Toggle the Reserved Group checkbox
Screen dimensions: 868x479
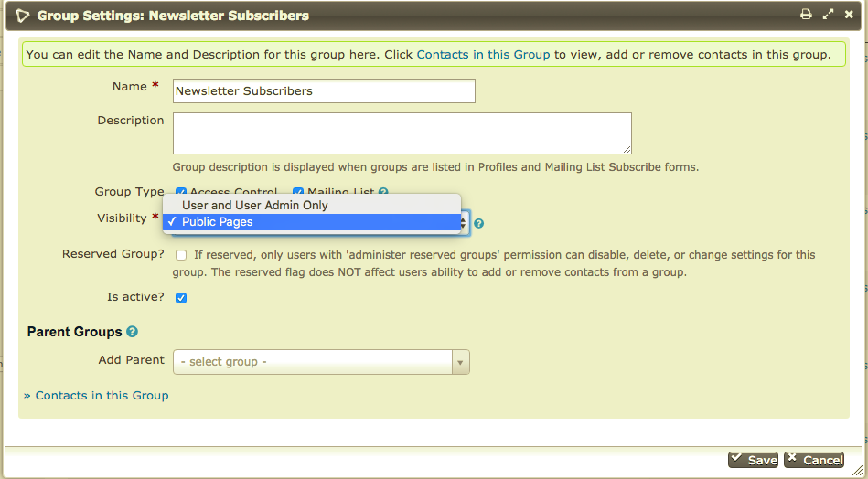click(181, 255)
